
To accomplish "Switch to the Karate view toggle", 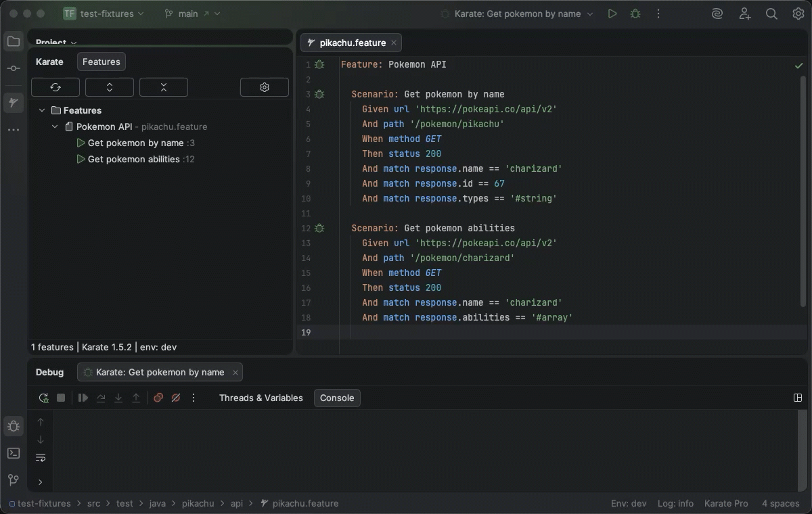I will point(50,62).
